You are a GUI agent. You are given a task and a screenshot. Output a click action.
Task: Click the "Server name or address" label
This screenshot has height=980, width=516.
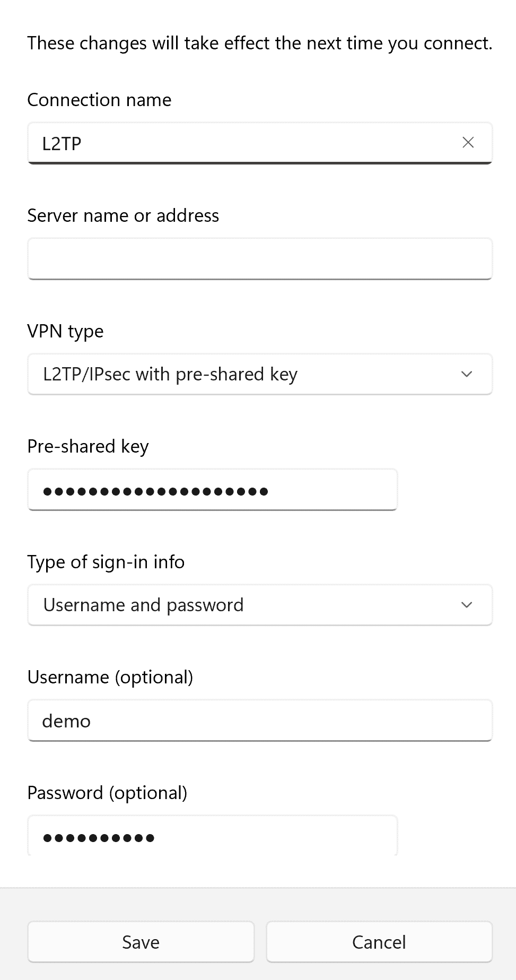123,215
